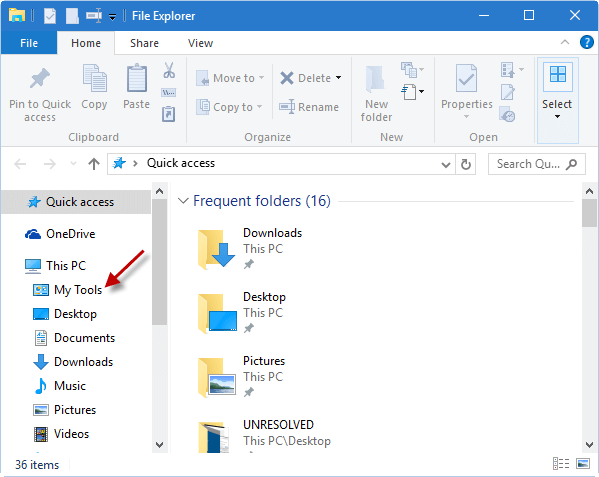The height and width of the screenshot is (477, 599).
Task: Click Pin to Quick access icon
Action: coord(40,79)
